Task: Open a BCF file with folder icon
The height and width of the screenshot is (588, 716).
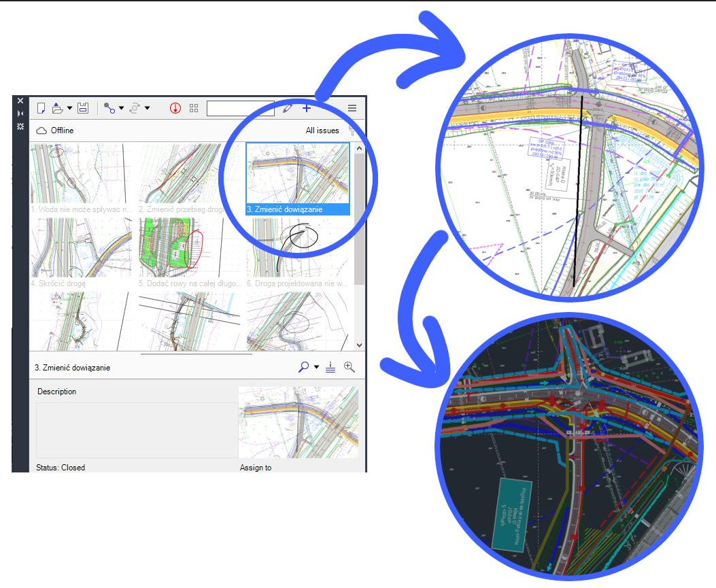Action: point(57,108)
